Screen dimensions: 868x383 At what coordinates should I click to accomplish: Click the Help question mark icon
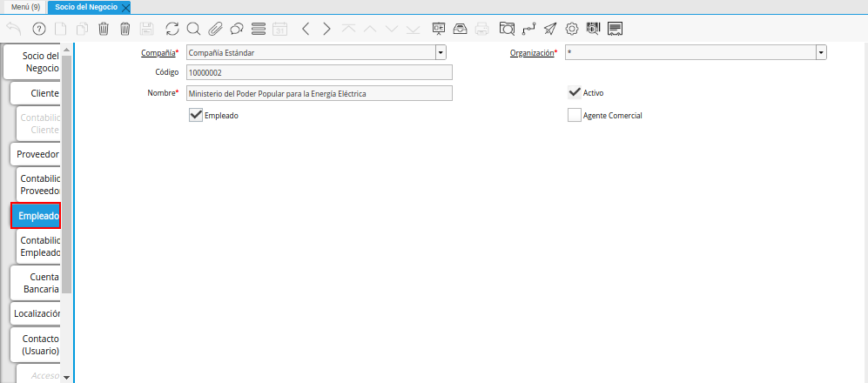coord(39,29)
